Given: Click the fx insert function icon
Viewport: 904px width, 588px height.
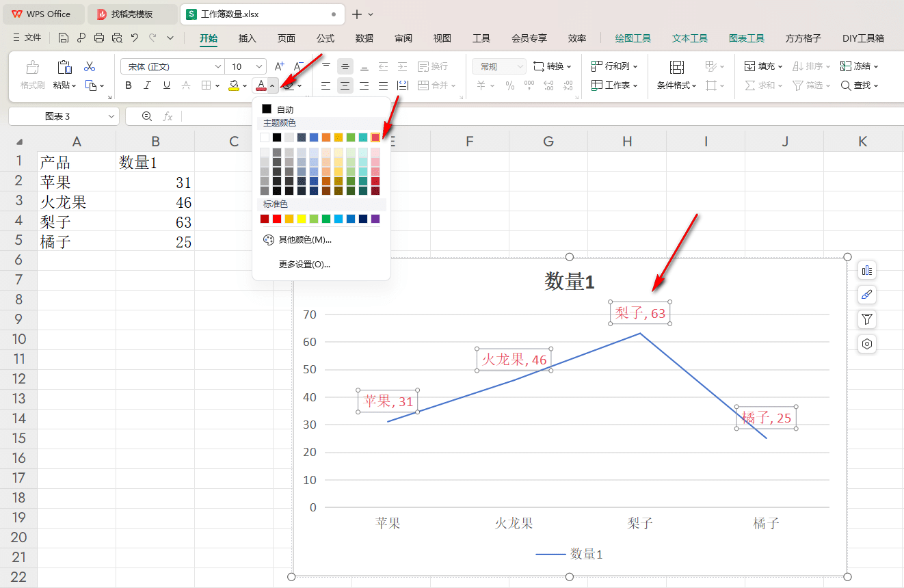Looking at the screenshot, I should pyautogui.click(x=168, y=116).
